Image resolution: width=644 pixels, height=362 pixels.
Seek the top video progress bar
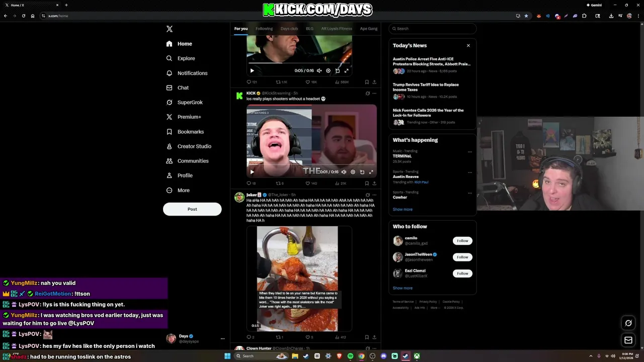[299, 63]
